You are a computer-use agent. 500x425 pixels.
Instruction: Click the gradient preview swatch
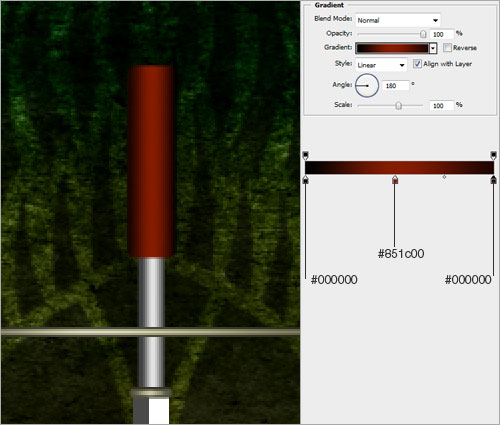pyautogui.click(x=392, y=48)
